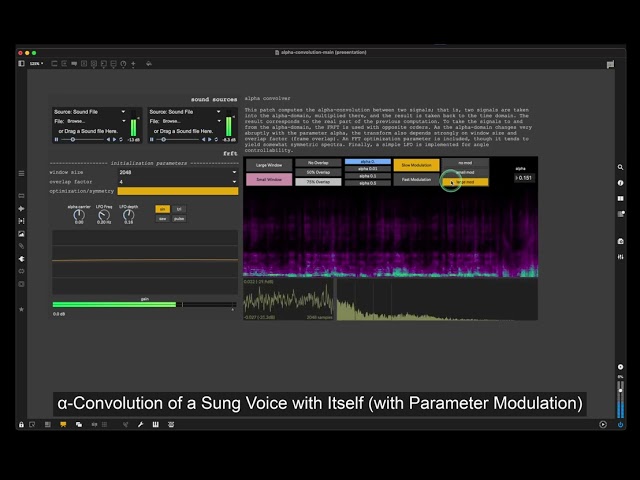Viewport: 640px width, 480px height.
Task: Select the pulse LFO waveform
Action: tap(179, 219)
